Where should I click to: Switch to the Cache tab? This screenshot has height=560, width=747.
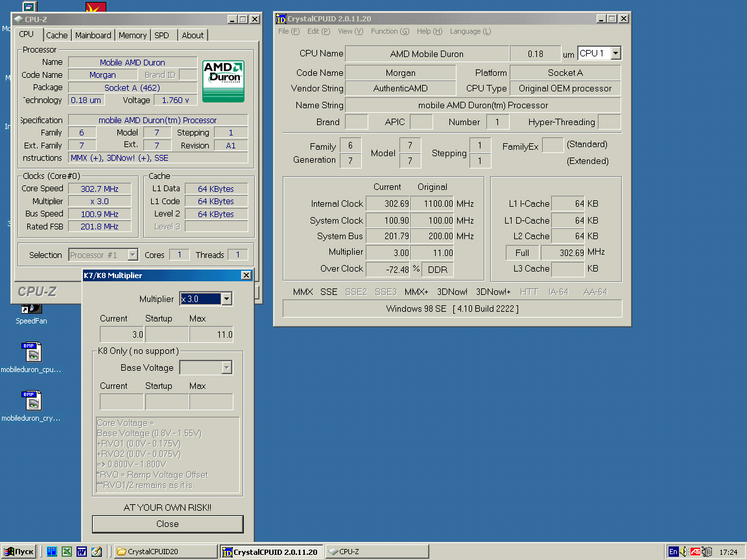point(56,36)
